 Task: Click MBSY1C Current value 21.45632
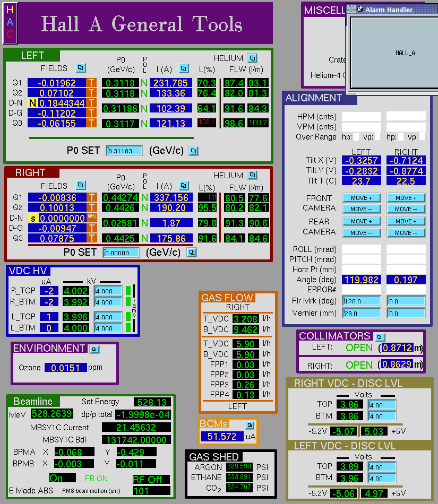(x=136, y=427)
